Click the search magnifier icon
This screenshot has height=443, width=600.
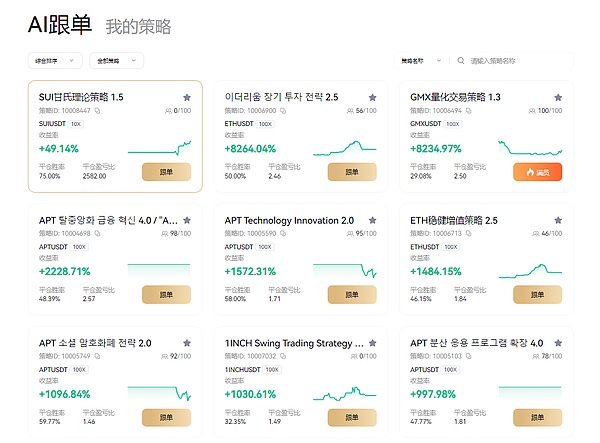pyautogui.click(x=461, y=60)
